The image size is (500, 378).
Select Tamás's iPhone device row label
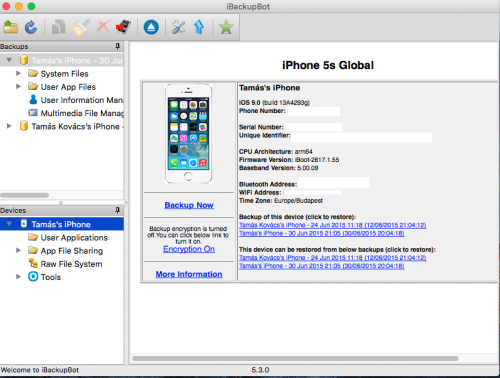61,224
